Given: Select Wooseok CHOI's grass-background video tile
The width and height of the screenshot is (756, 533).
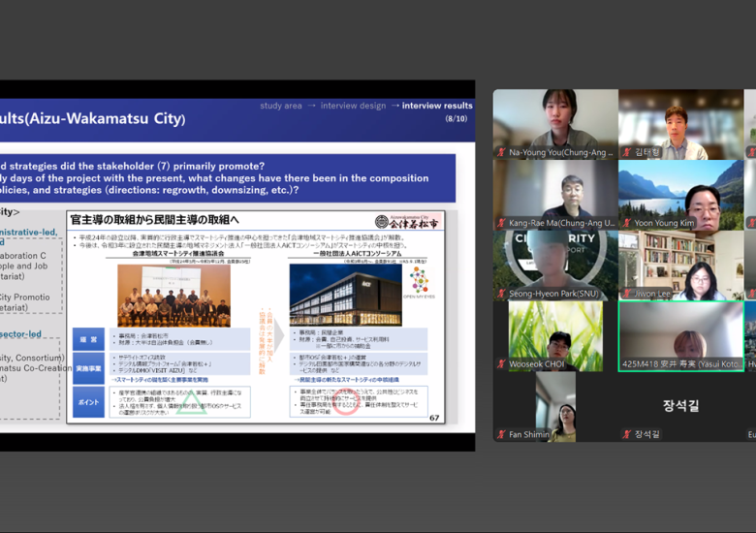Looking at the screenshot, I should [555, 336].
